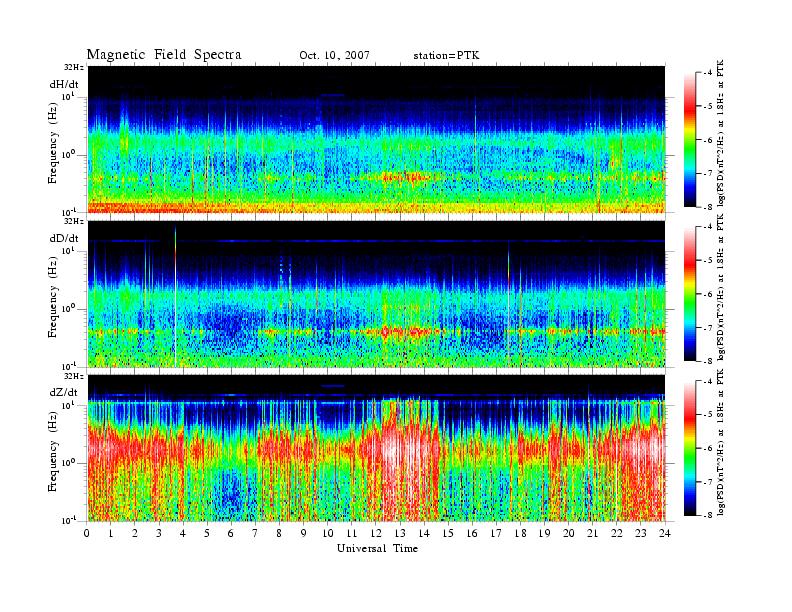Click the dD/dt spectrogram plot
The width and height of the screenshot is (792, 612).
376,294
